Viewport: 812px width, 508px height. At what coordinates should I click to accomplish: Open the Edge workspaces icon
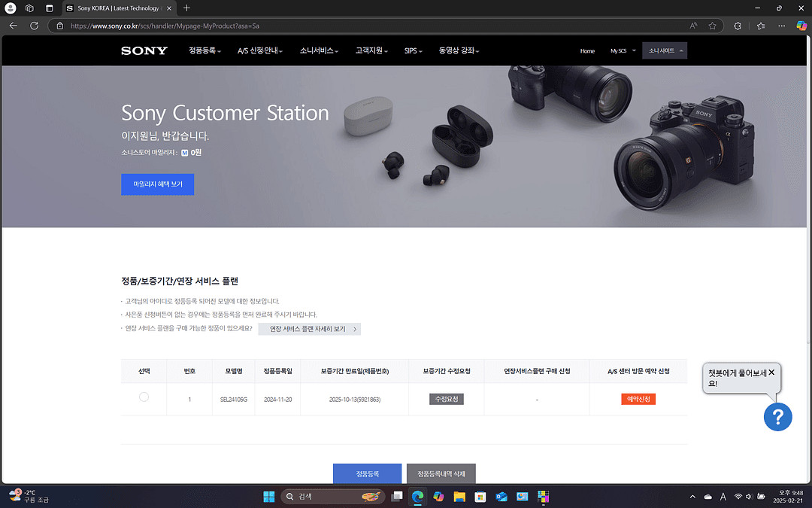[29, 8]
